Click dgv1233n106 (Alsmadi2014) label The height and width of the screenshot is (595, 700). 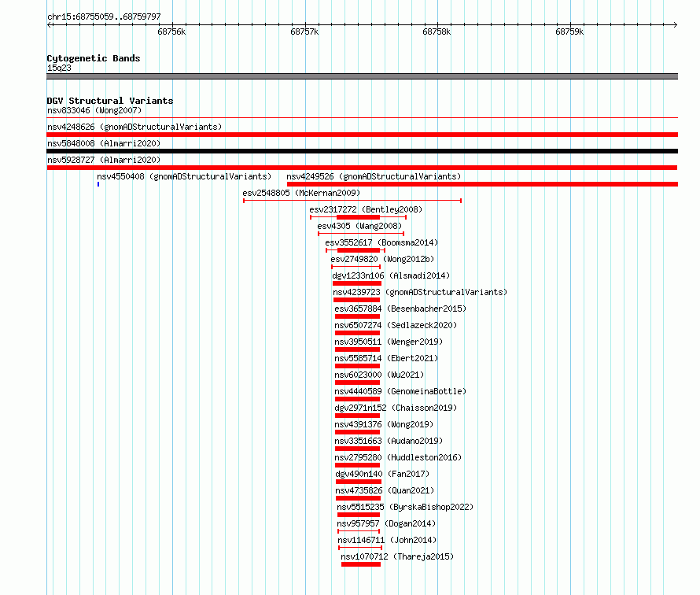click(x=391, y=275)
